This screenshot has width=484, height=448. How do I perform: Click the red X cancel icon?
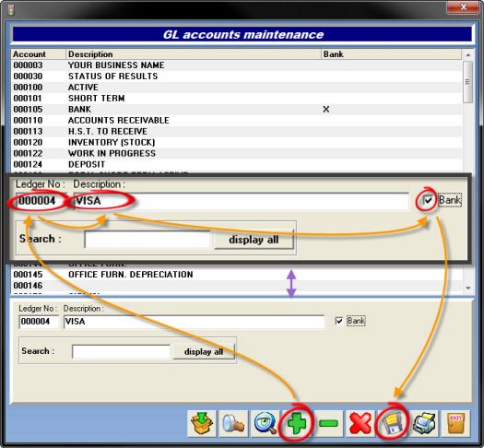(x=360, y=424)
